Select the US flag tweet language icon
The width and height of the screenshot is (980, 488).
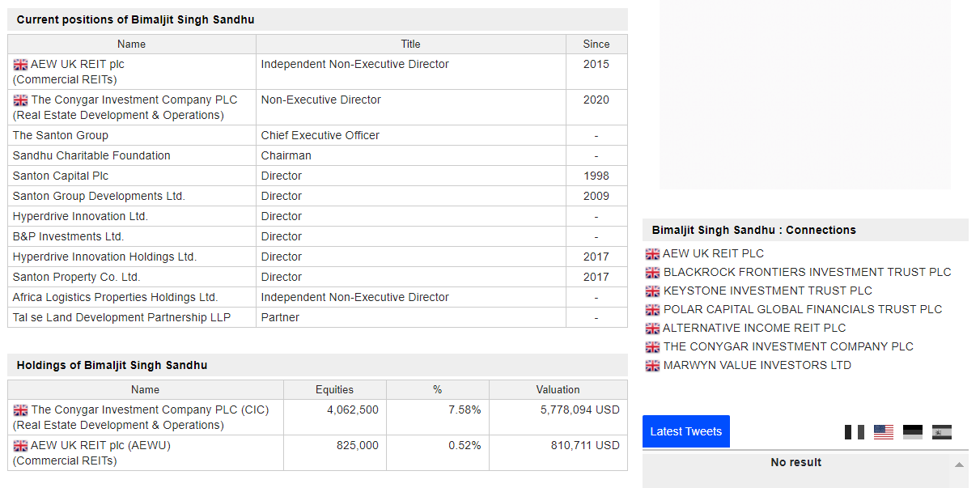pos(884,432)
